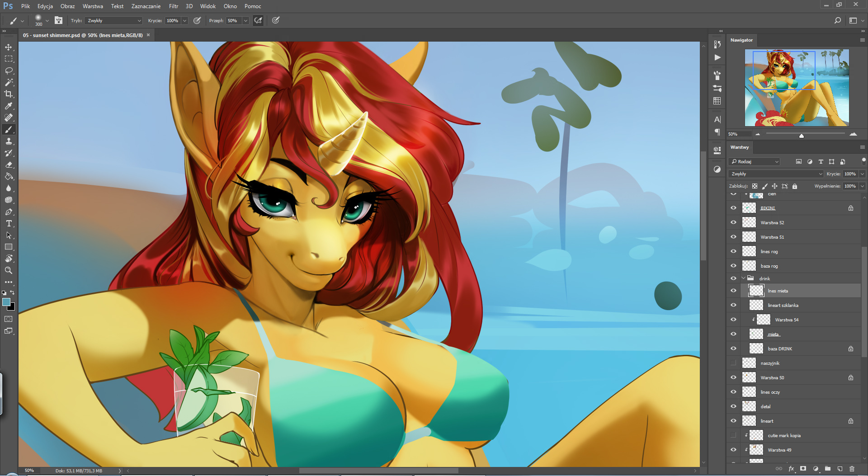Open the Plik menu
This screenshot has height=476, width=868.
[x=25, y=6]
